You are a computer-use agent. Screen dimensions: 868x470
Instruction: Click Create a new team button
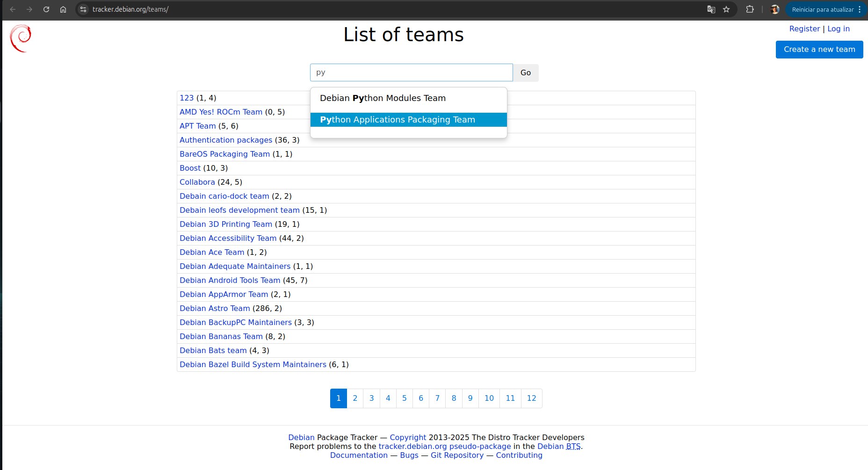pos(819,50)
